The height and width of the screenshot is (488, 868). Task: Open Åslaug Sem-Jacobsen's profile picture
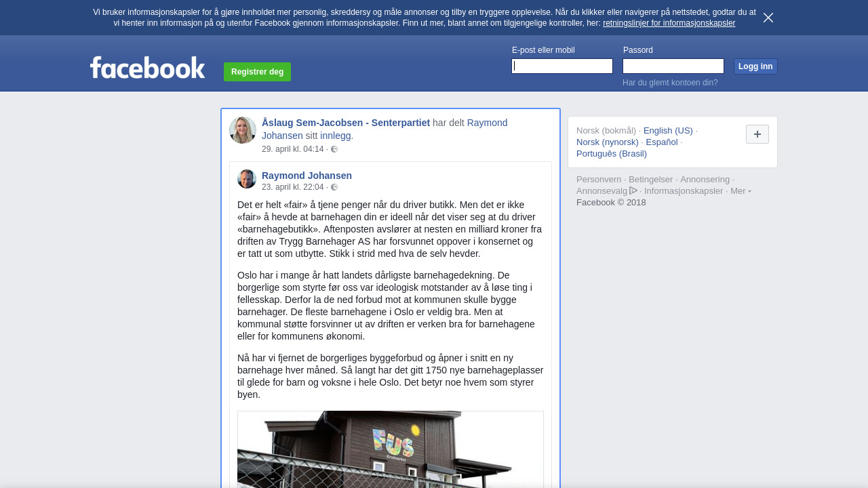click(x=243, y=130)
